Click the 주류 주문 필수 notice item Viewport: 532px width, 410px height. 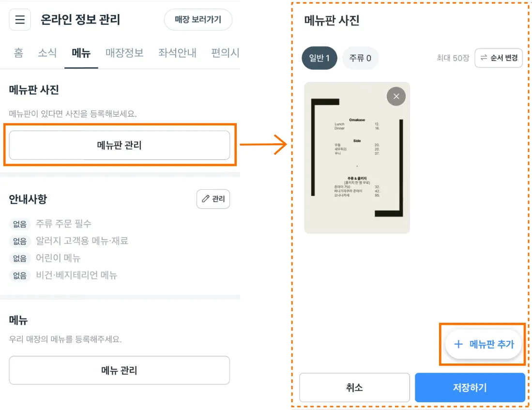63,224
